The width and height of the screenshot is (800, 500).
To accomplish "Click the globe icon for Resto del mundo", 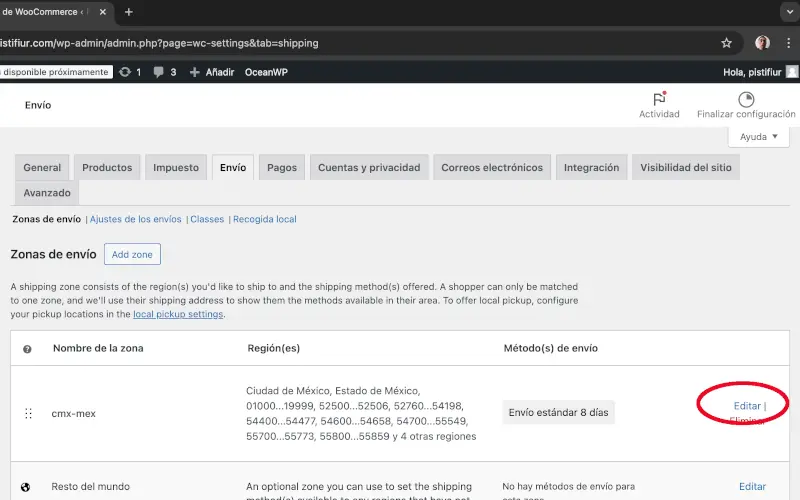I will point(26,487).
